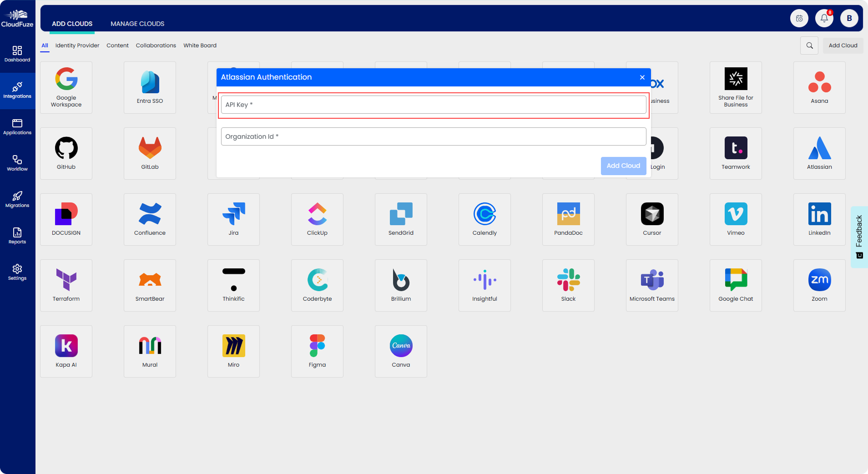Open the Workflow sidebar section
Image resolution: width=868 pixels, height=474 pixels.
(17, 163)
